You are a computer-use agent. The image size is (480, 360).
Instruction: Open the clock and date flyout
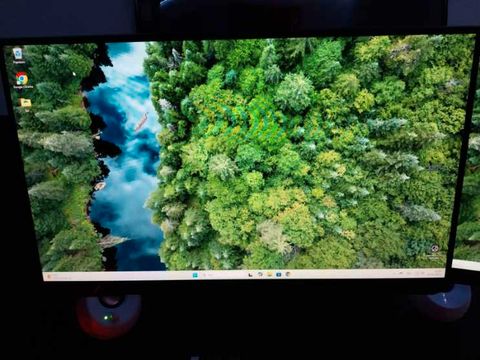(436, 273)
